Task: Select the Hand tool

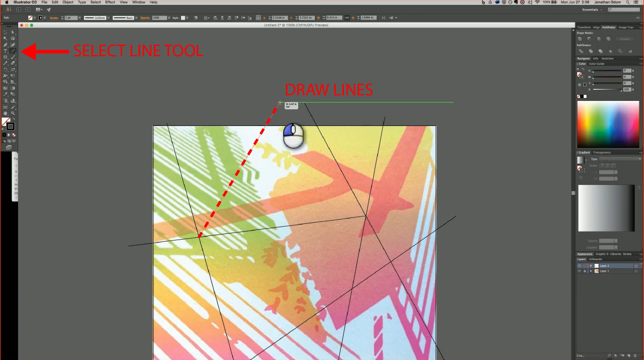Action: 5,113
